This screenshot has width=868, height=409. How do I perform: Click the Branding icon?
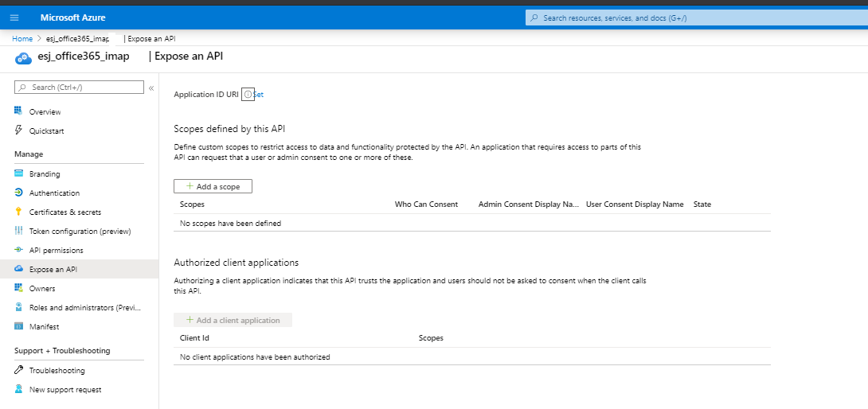pyautogui.click(x=19, y=173)
